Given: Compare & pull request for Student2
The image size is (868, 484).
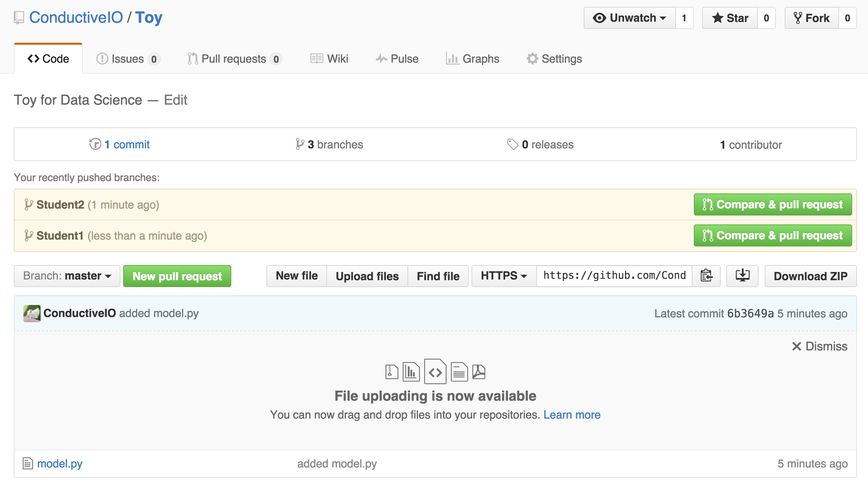Looking at the screenshot, I should (773, 204).
